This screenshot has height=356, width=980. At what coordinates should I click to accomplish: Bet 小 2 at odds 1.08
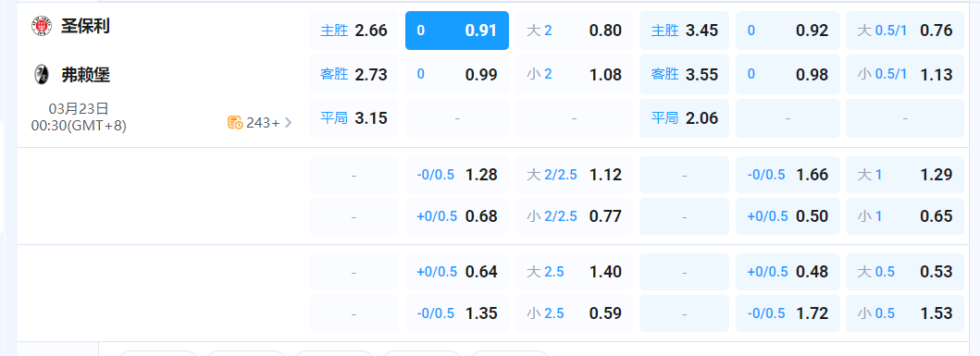pyautogui.click(x=574, y=74)
